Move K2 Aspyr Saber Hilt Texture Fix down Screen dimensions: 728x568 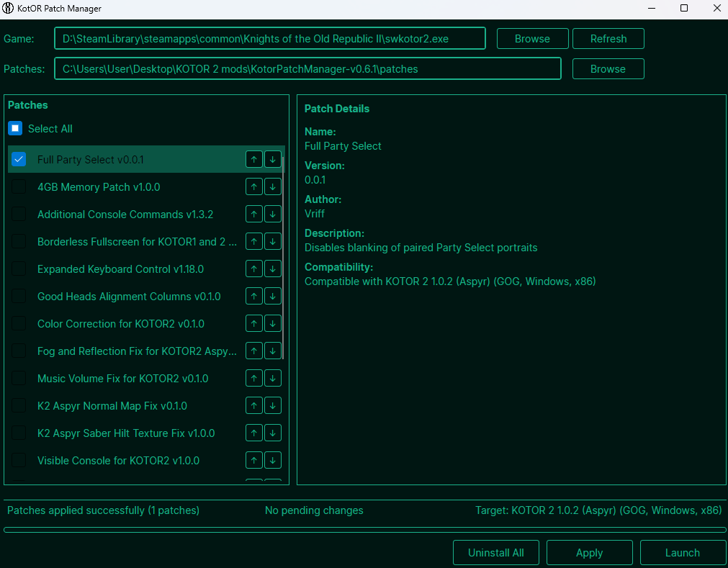272,433
